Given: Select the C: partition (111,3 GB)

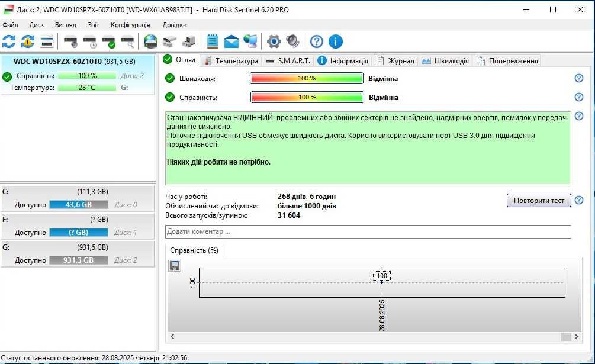Looking at the screenshot, I should pos(78,198).
